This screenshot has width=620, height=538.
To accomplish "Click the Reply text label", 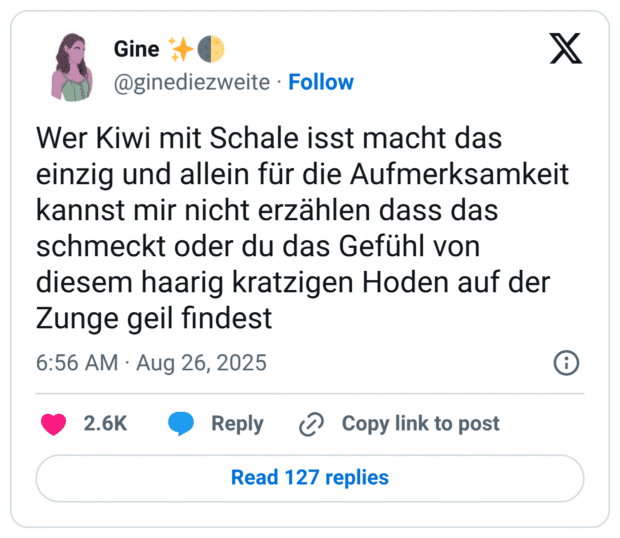I will (x=237, y=424).
